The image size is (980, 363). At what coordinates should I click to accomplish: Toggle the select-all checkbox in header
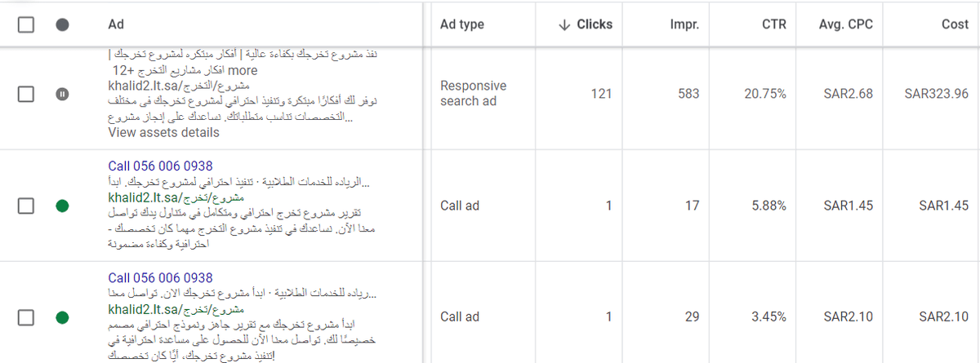pyautogui.click(x=26, y=24)
